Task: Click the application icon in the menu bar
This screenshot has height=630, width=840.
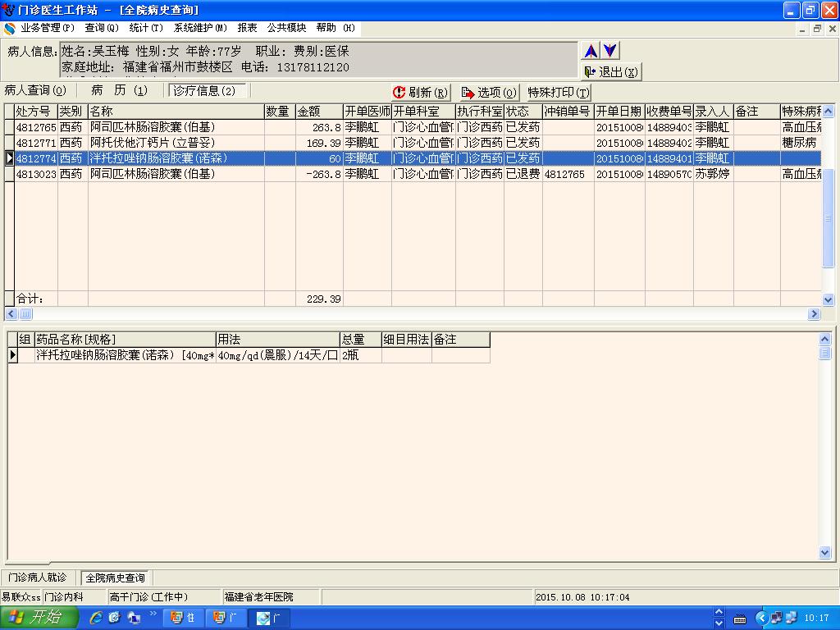Action: coord(9,28)
